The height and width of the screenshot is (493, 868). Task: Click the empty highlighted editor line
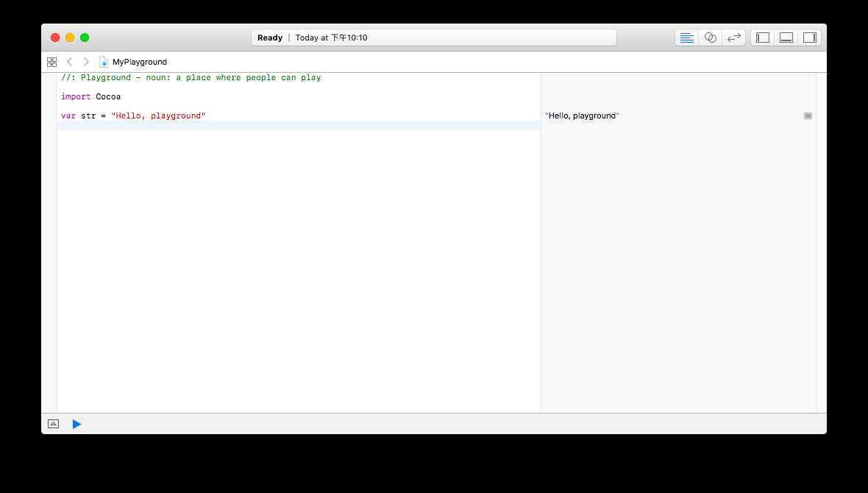pos(299,126)
